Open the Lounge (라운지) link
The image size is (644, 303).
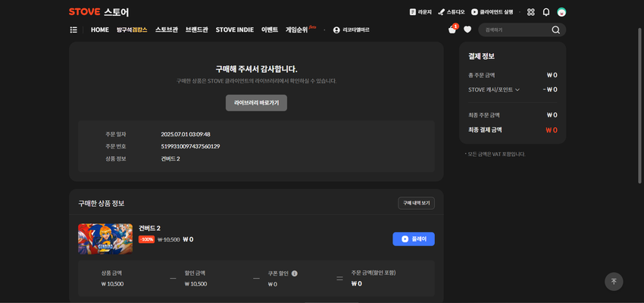pos(420,12)
